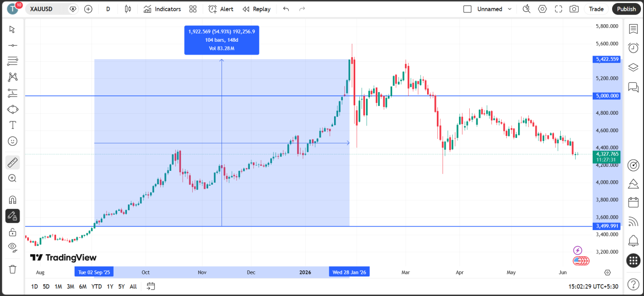Select the 5Y date range

coord(121,286)
